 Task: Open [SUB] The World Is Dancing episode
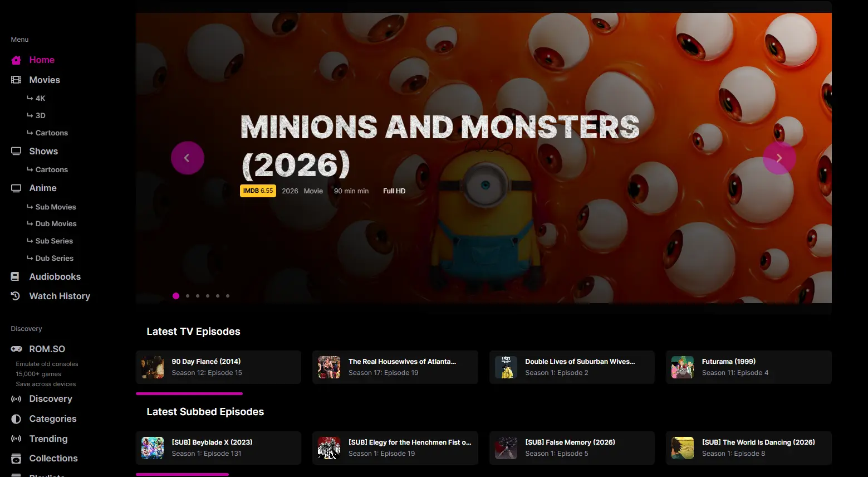click(749, 448)
